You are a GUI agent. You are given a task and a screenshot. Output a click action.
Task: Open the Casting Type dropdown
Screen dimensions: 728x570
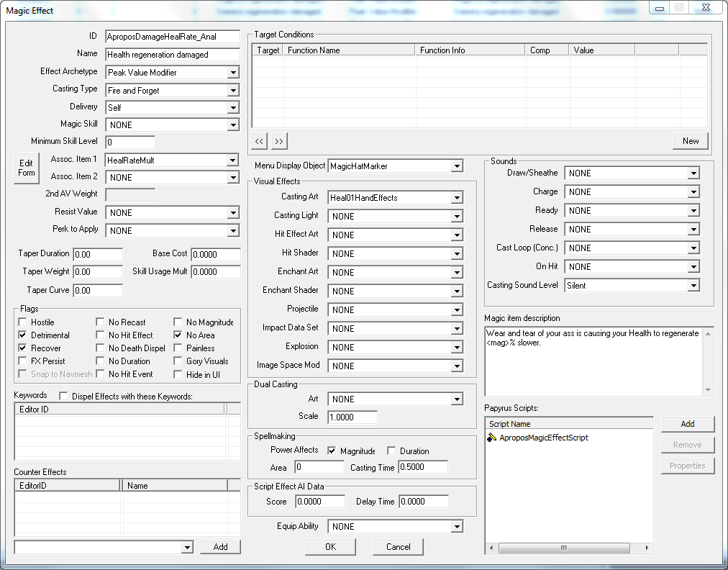pyautogui.click(x=233, y=91)
